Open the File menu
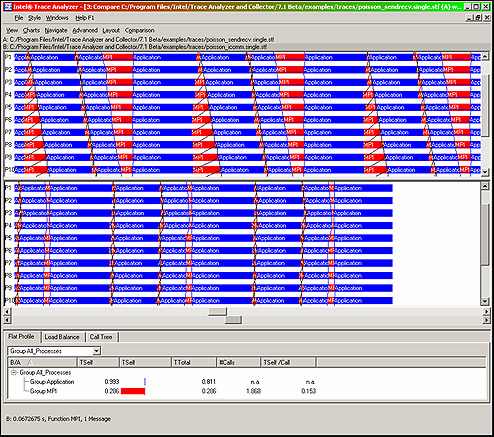The width and height of the screenshot is (494, 437). pos(19,18)
